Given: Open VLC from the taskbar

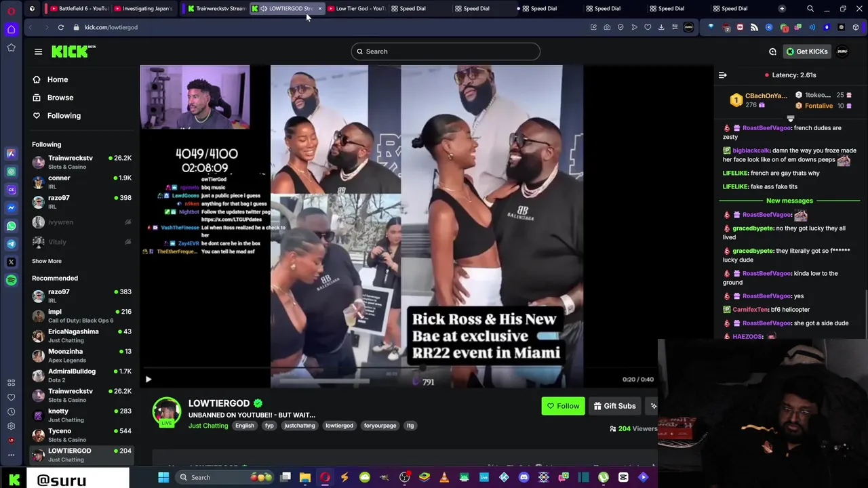Looking at the screenshot, I should pyautogui.click(x=445, y=477).
